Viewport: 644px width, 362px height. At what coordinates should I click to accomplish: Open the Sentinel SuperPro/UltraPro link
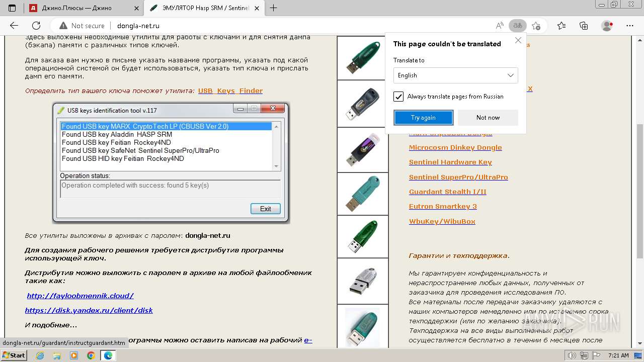[x=458, y=177]
